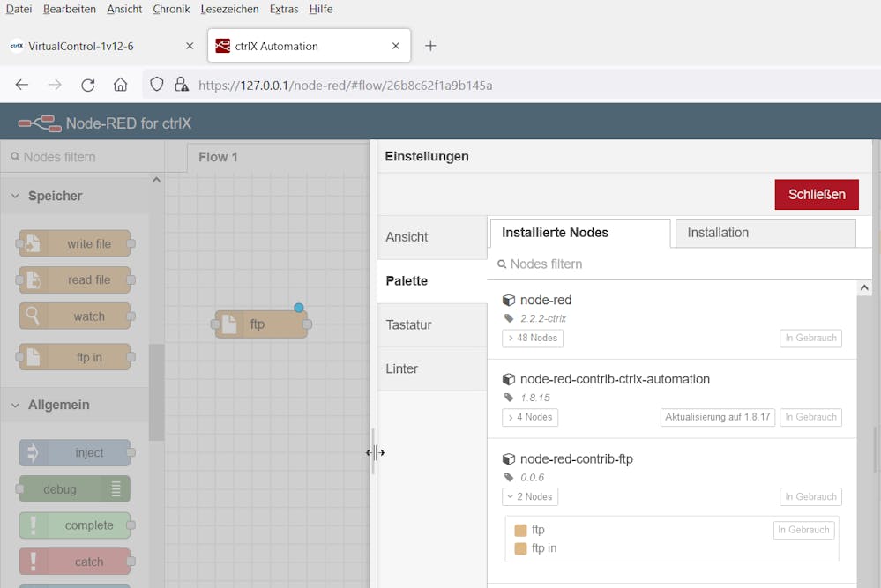Click the inject node arrow icon
The width and height of the screenshot is (881, 588).
33,453
